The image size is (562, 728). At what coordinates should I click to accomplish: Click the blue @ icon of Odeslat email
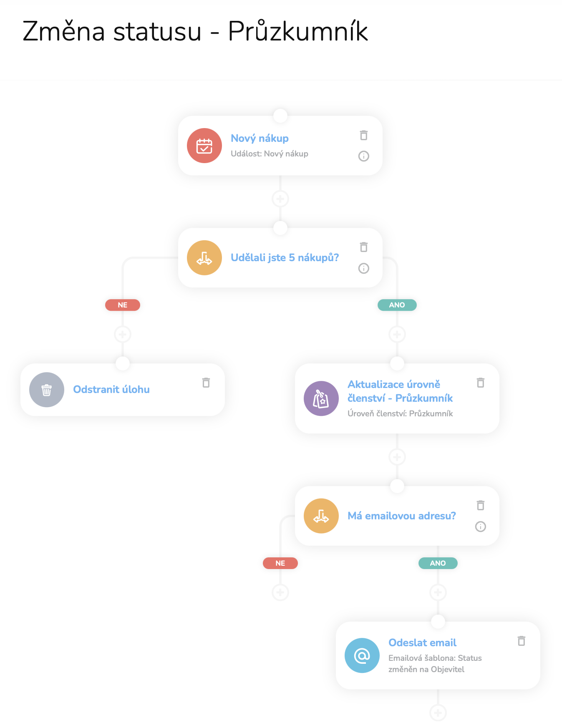[x=362, y=655]
